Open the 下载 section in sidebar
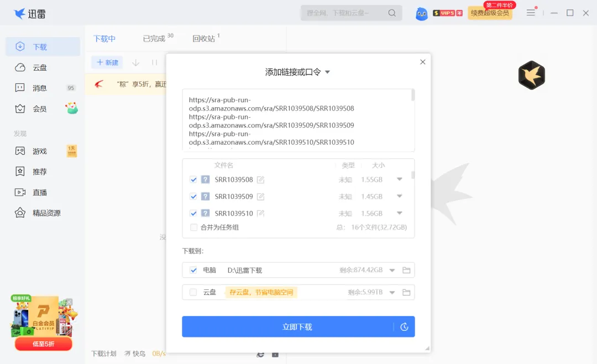The width and height of the screenshot is (597, 364). tap(43, 47)
